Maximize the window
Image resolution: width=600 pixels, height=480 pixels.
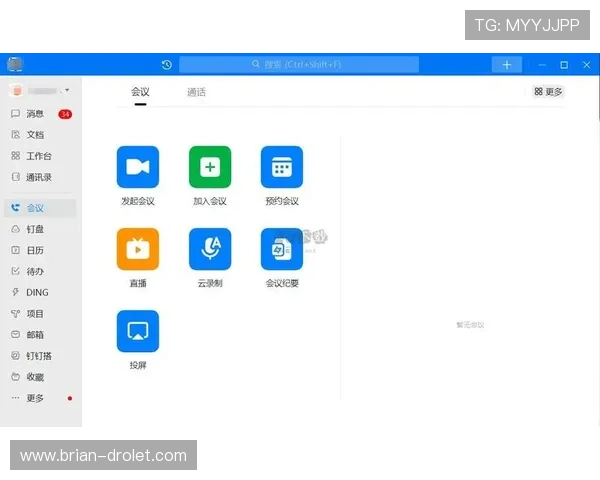(x=564, y=65)
